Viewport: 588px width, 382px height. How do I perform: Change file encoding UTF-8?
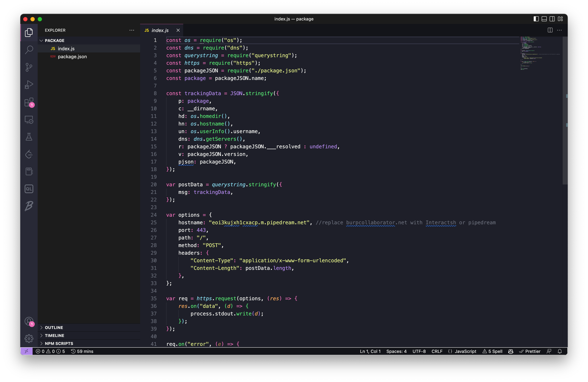[x=419, y=351]
